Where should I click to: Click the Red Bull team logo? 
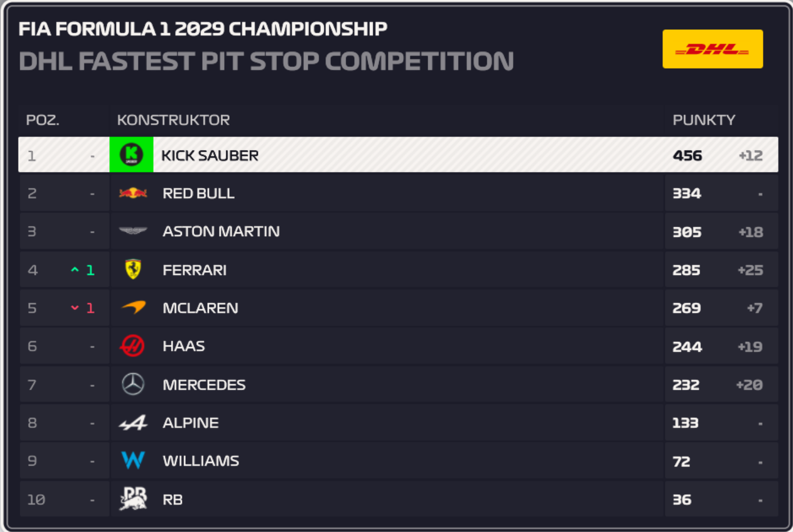tap(133, 193)
